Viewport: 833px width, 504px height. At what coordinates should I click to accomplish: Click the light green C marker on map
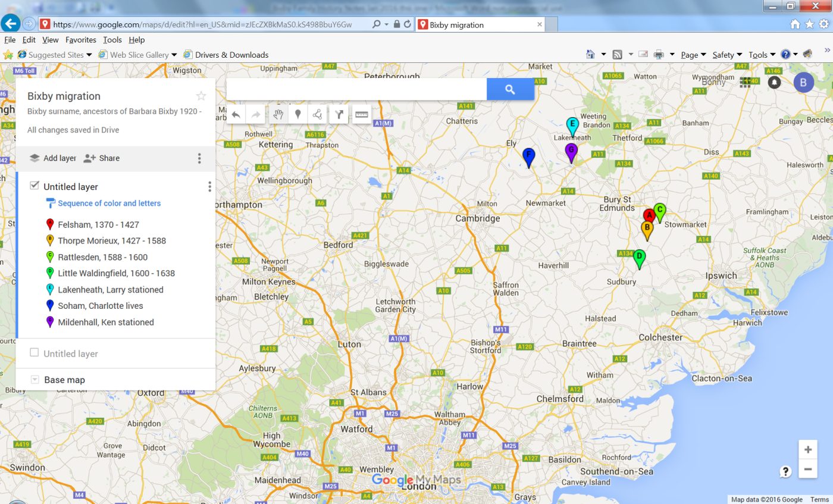tap(659, 212)
